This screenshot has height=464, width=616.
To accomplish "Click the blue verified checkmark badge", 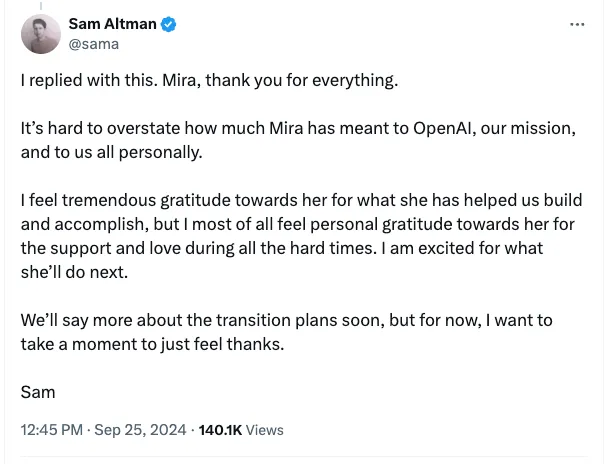I will tap(169, 24).
